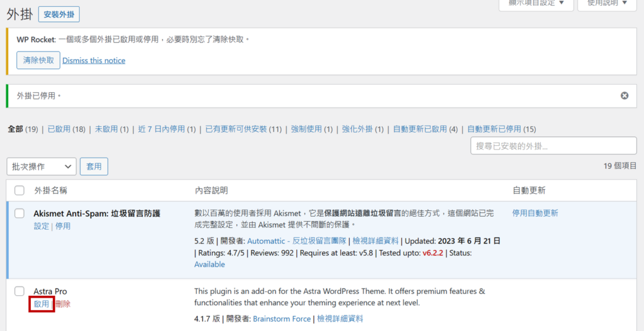Click Astra Pro 檢視詳細資料 link
The width and height of the screenshot is (644, 331).
340,318
